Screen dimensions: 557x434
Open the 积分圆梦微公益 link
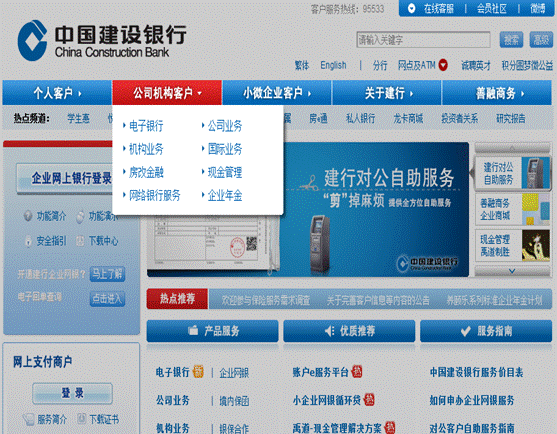point(527,65)
